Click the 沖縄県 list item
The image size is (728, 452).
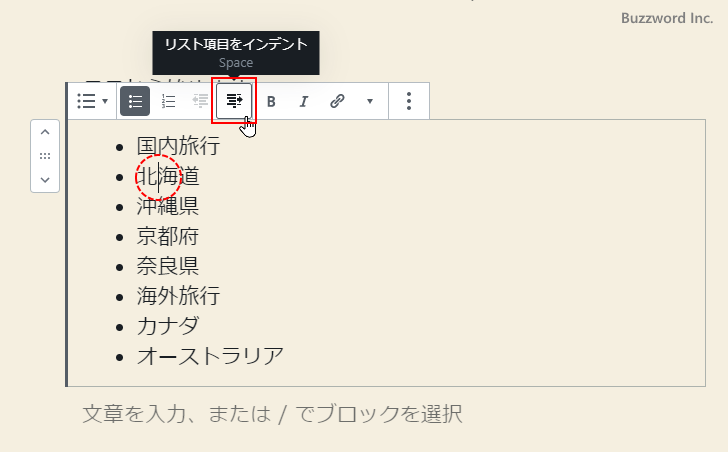click(168, 206)
